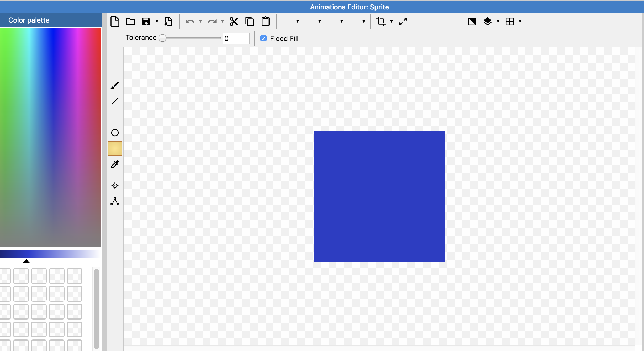The image size is (644, 351).
Task: Click the Animations Editor title bar
Action: tap(349, 7)
